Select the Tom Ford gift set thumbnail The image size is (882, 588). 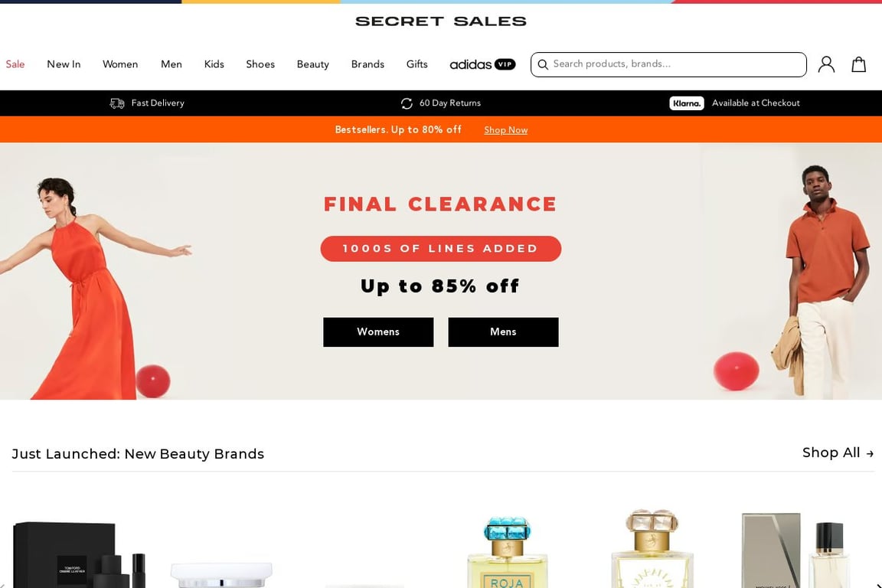pos(80,554)
